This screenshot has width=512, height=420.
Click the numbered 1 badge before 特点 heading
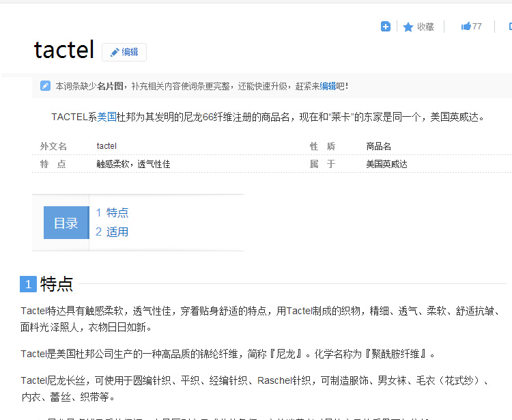click(28, 284)
